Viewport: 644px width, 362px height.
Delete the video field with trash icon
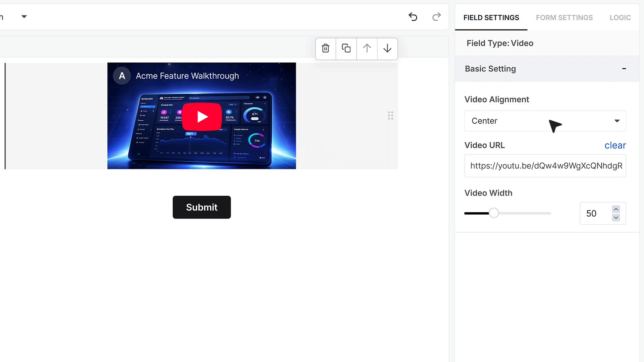pos(325,49)
